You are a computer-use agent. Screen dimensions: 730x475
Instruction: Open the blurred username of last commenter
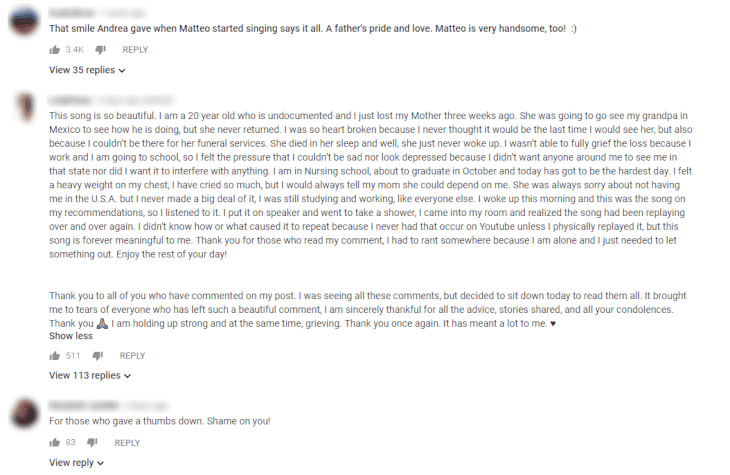(84, 406)
